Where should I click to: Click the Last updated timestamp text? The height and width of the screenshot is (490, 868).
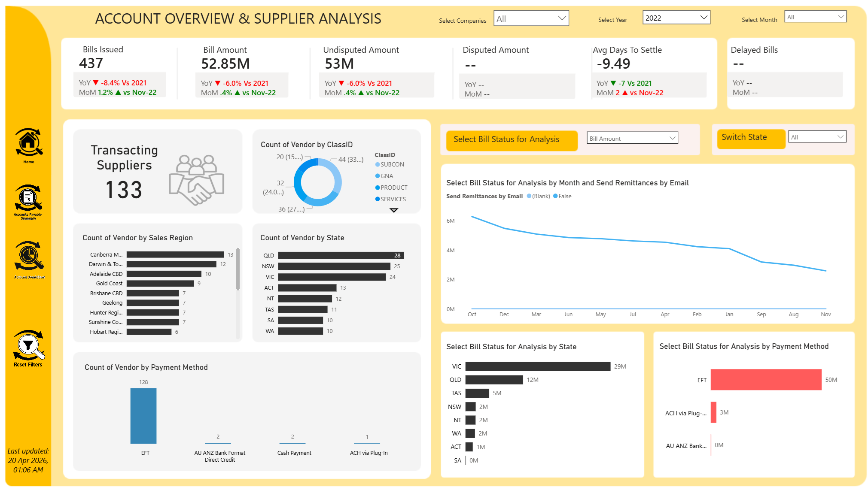coord(28,460)
